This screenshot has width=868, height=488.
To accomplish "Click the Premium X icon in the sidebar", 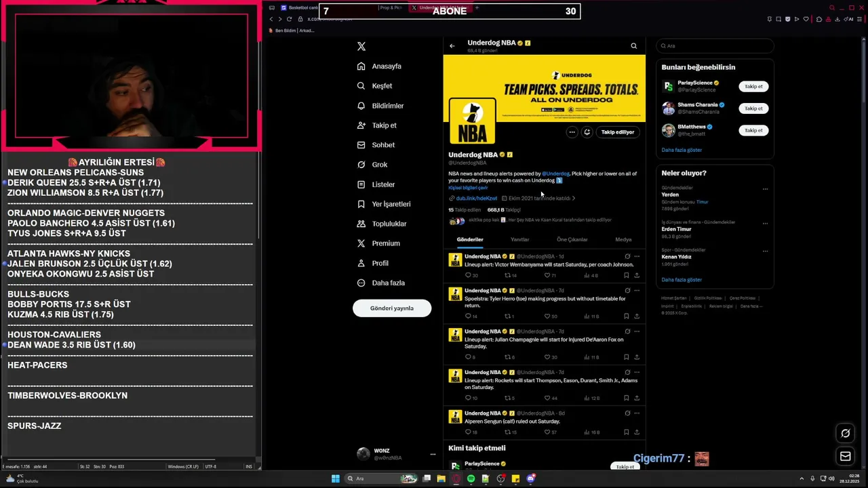I will 361,243.
